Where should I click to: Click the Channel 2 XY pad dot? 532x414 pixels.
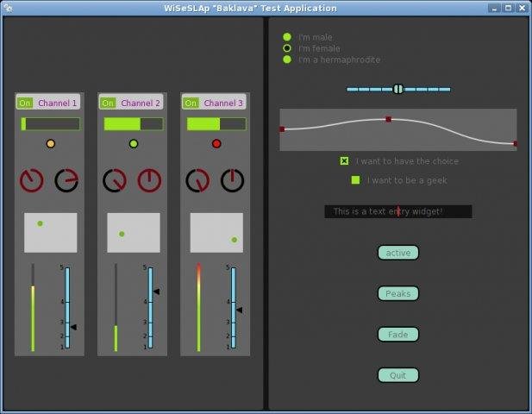coord(122,234)
